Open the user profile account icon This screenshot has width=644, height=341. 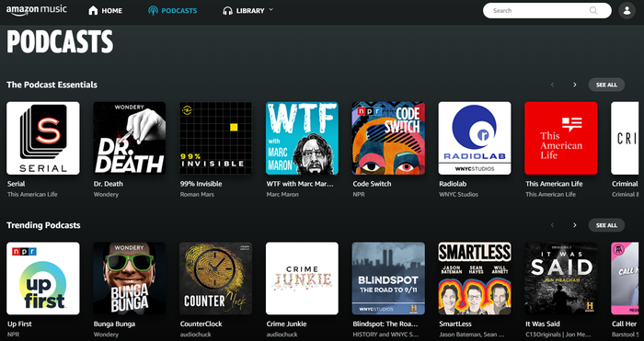[627, 11]
